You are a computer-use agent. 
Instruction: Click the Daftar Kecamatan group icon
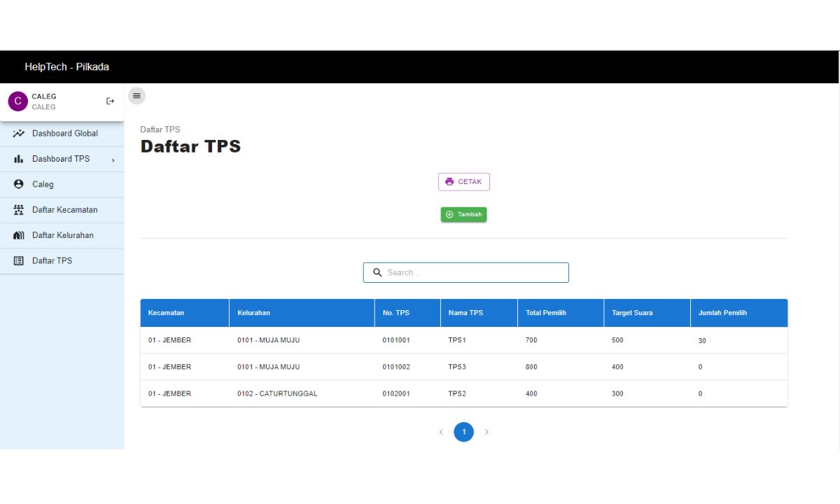pyautogui.click(x=19, y=210)
